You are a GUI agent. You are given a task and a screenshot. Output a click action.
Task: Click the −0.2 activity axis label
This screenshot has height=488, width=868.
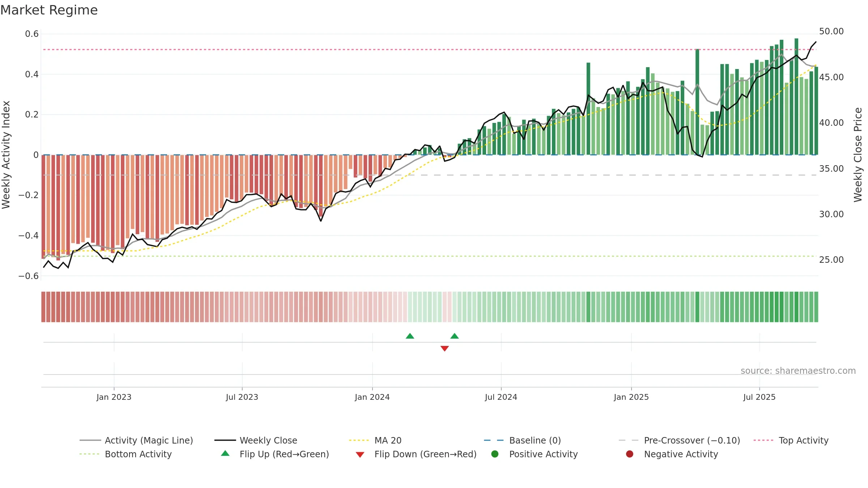[28, 195]
